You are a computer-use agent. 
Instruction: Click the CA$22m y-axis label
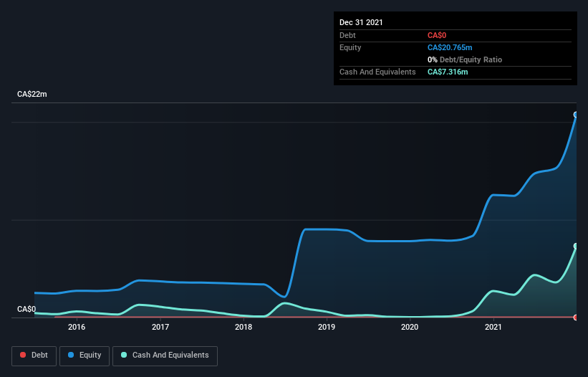point(32,94)
